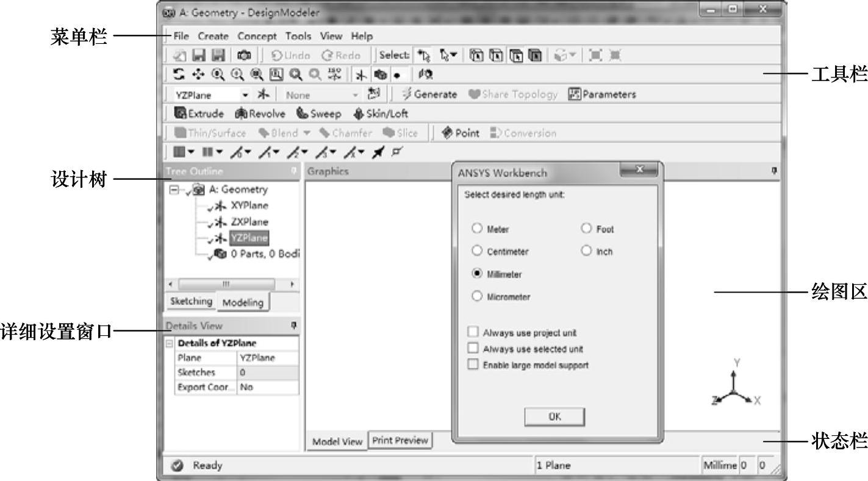
Task: Open the Help menu
Action: tap(362, 37)
